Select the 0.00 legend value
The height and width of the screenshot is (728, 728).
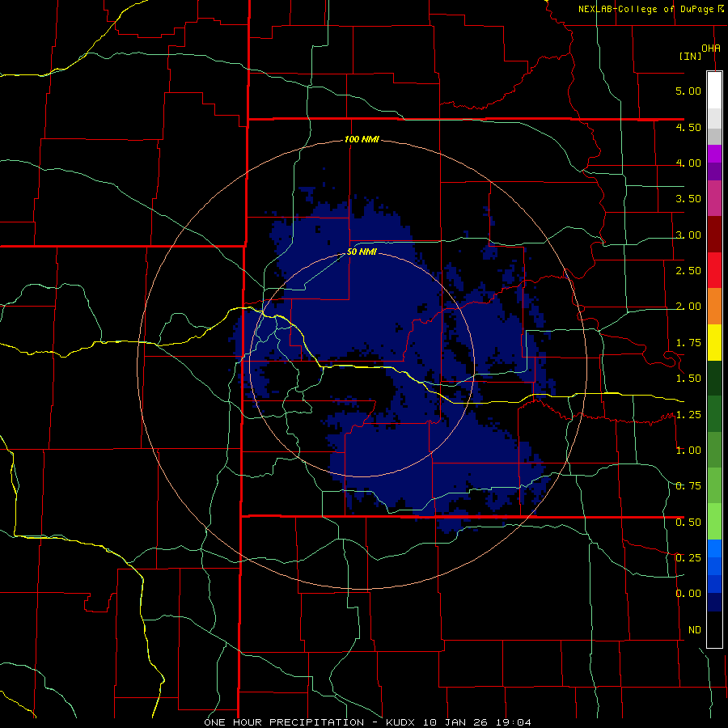(688, 594)
